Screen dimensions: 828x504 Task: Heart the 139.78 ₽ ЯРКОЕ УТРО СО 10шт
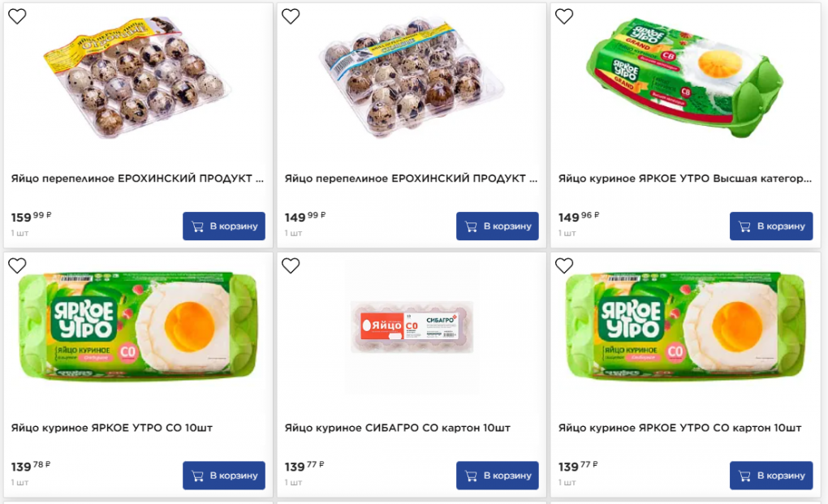point(17,265)
